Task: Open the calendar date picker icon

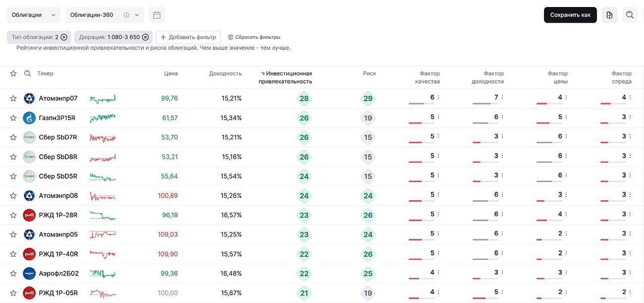Action: pyautogui.click(x=156, y=15)
